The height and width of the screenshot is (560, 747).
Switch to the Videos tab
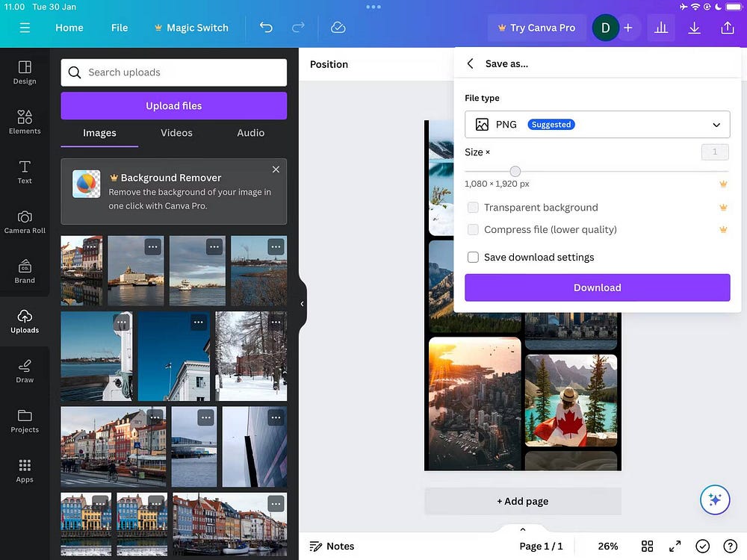[x=176, y=133]
